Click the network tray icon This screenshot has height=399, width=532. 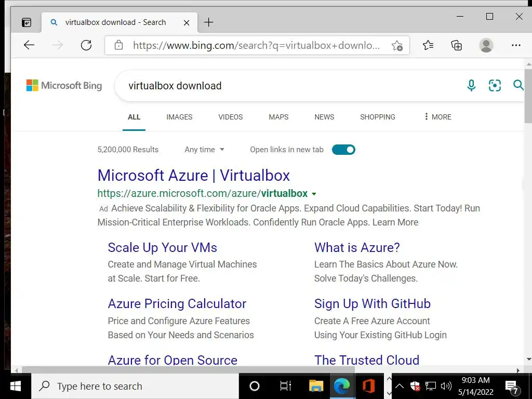click(x=431, y=386)
